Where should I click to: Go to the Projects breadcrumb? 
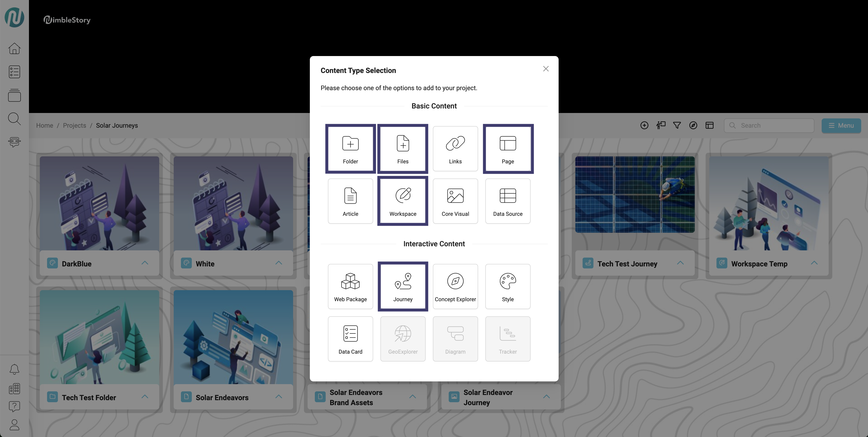coord(74,126)
